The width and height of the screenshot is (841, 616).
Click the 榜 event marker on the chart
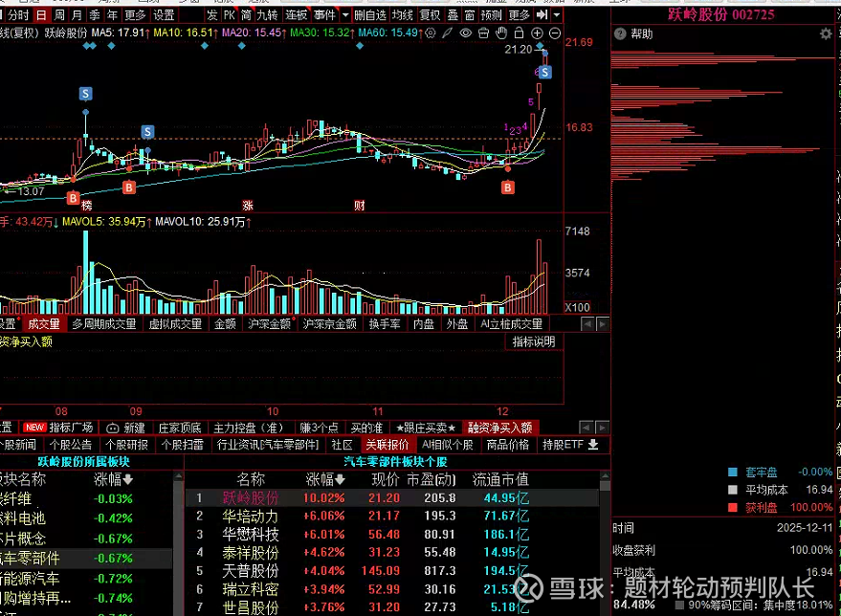click(87, 206)
